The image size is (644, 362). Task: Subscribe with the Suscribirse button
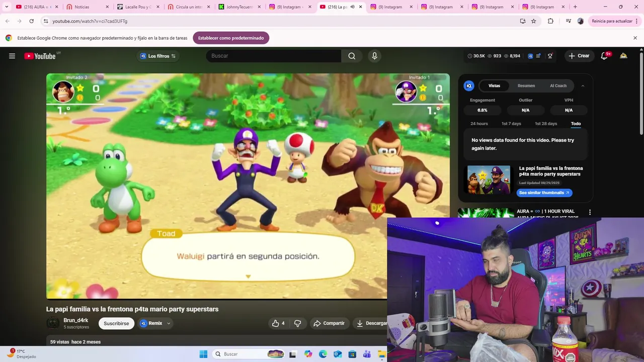[116, 323]
